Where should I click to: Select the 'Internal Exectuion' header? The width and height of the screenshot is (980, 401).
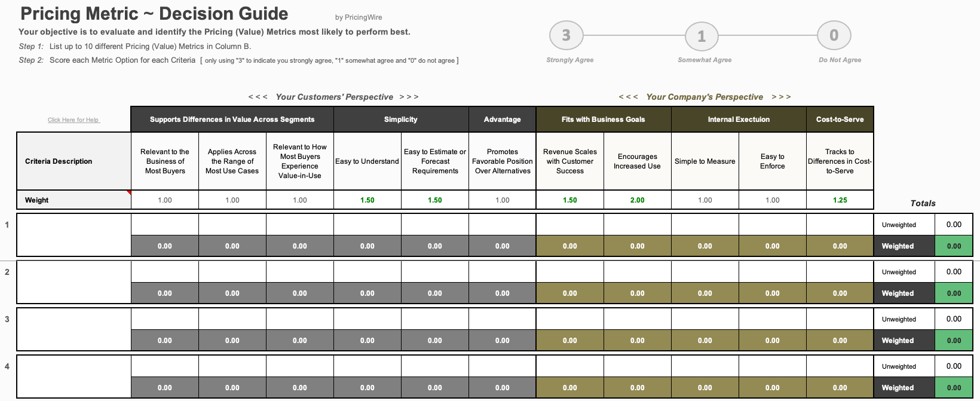click(x=739, y=120)
